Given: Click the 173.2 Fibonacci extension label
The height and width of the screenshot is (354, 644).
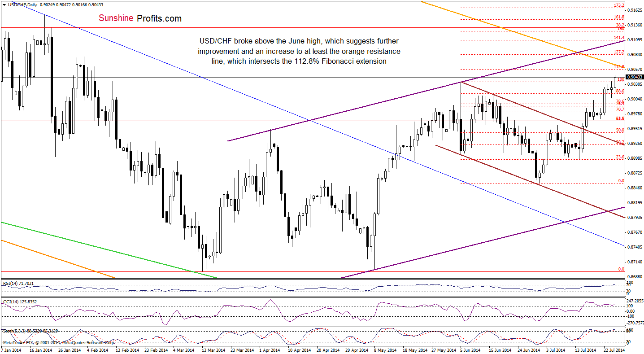Looking at the screenshot, I should [619, 5].
